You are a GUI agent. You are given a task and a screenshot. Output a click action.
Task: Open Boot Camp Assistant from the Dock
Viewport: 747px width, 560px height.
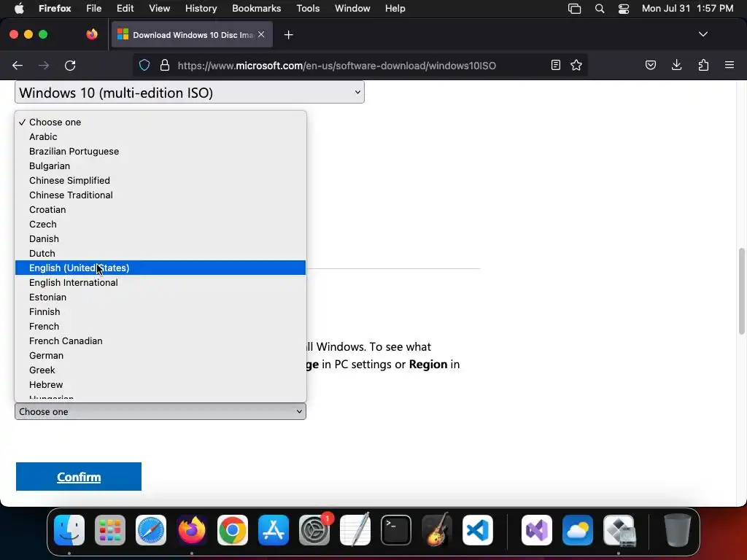619,530
